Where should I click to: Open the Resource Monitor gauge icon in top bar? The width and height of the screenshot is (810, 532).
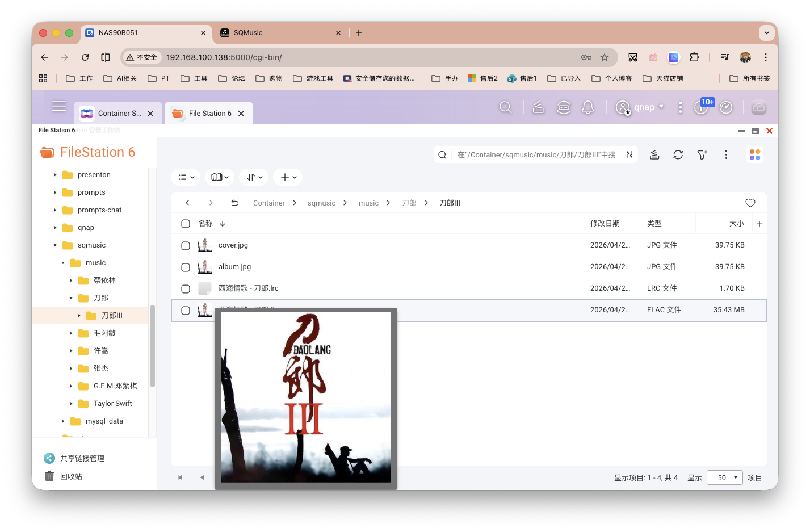coord(726,107)
